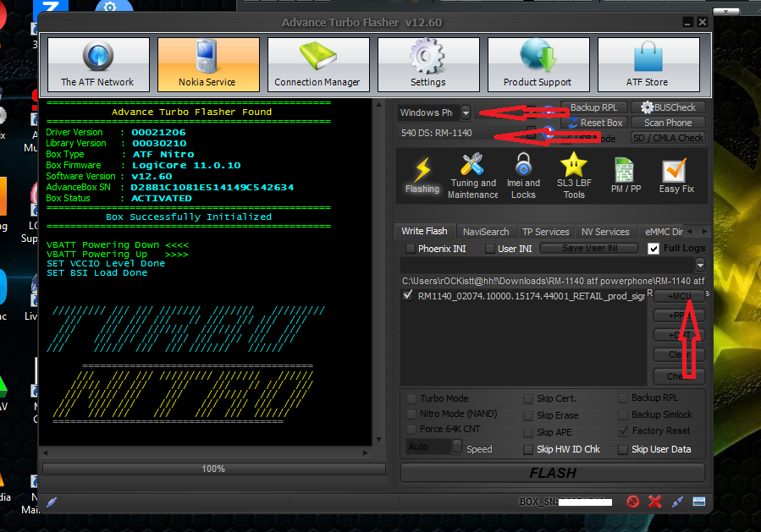This screenshot has width=761, height=532.
Task: Open SL3 LBF Tools star icon
Action: click(574, 176)
